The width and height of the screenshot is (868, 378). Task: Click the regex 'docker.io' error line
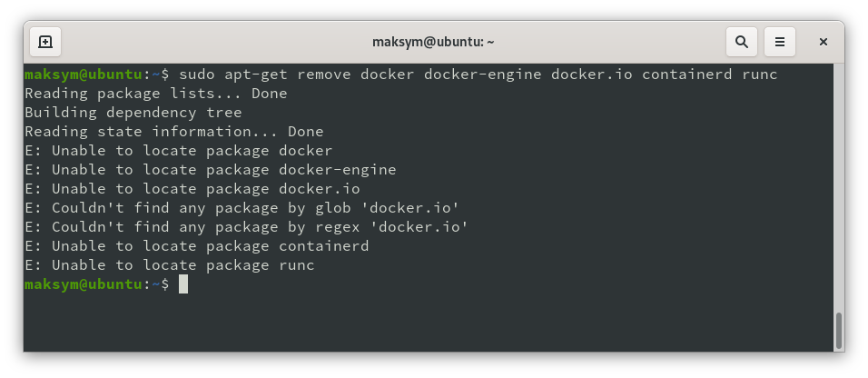coord(246,227)
